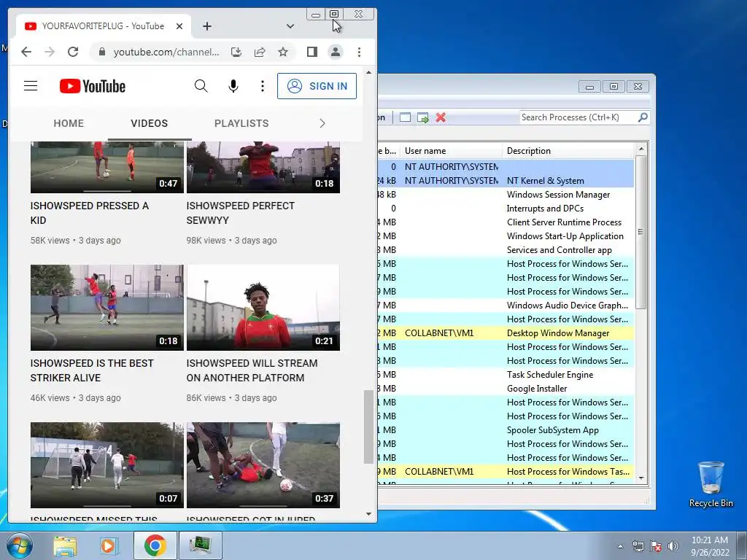
Task: Select Spooler SubSystem App row
Action: point(506,429)
